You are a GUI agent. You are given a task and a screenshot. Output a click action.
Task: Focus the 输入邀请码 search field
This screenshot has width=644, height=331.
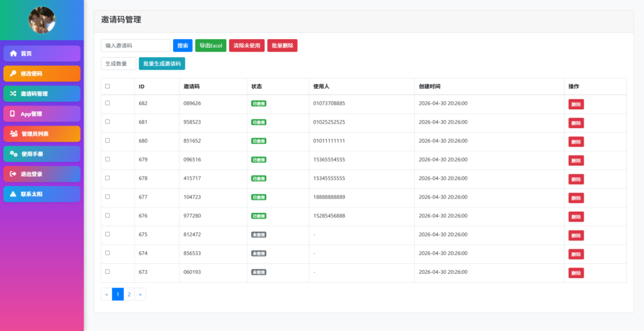[x=136, y=45]
